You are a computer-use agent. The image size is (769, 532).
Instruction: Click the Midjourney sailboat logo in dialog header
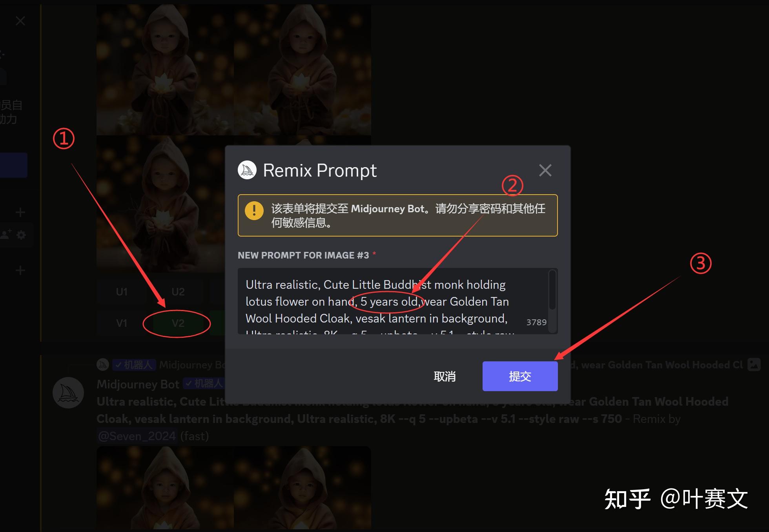coord(247,170)
